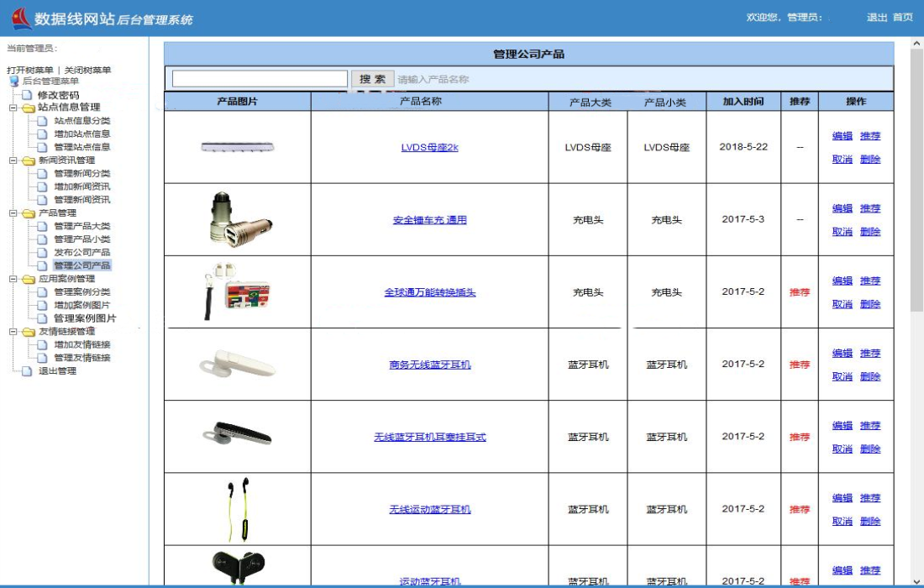924x588 pixels.
Task: Click 退出管理 in the sidebar
Action: (57, 371)
